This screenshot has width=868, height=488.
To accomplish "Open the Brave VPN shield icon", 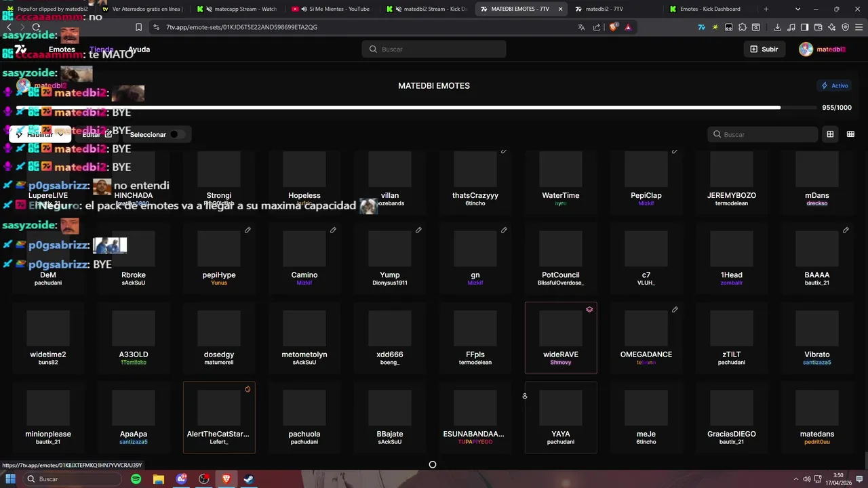I will (x=845, y=27).
